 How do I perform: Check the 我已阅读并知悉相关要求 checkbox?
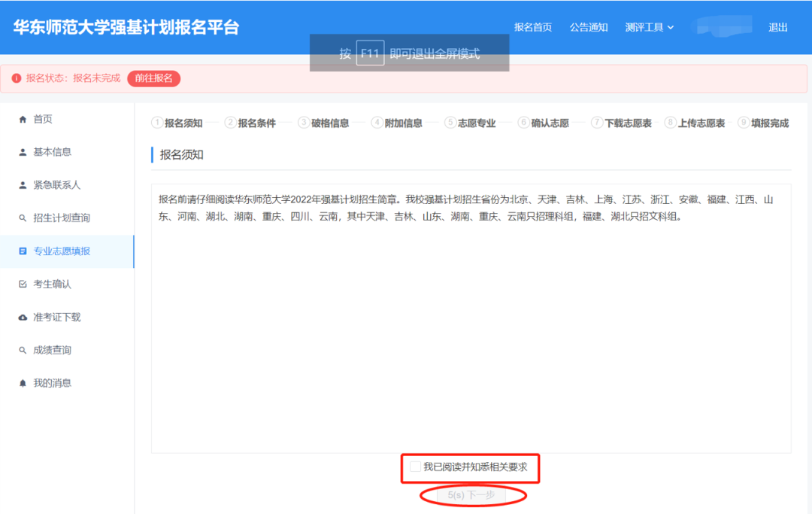(x=415, y=467)
